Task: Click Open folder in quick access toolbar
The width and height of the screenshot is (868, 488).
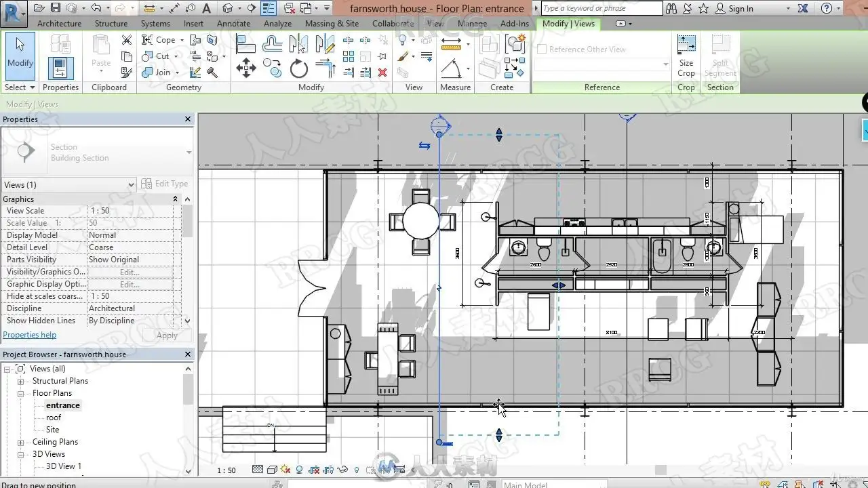Action: 39,8
